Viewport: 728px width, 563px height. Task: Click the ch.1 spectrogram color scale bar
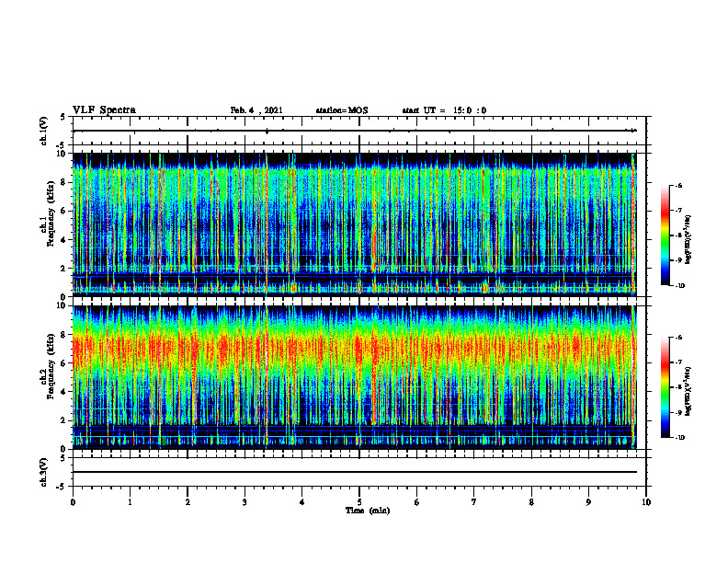665,236
